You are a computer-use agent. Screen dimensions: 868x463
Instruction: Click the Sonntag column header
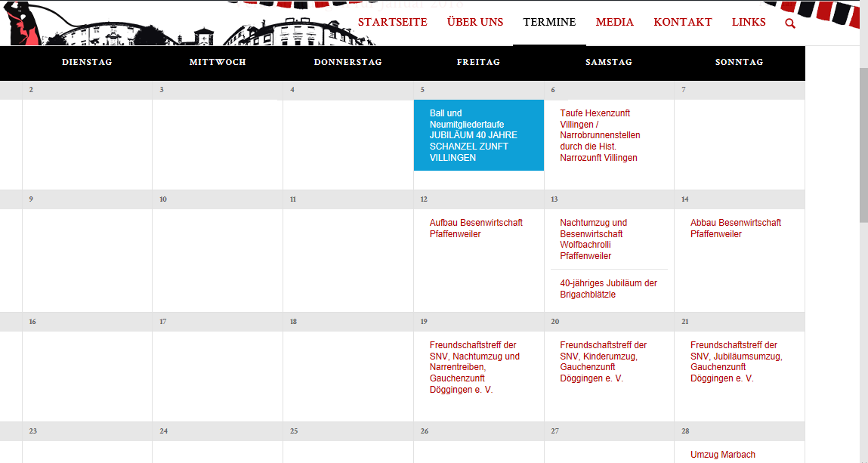[739, 62]
